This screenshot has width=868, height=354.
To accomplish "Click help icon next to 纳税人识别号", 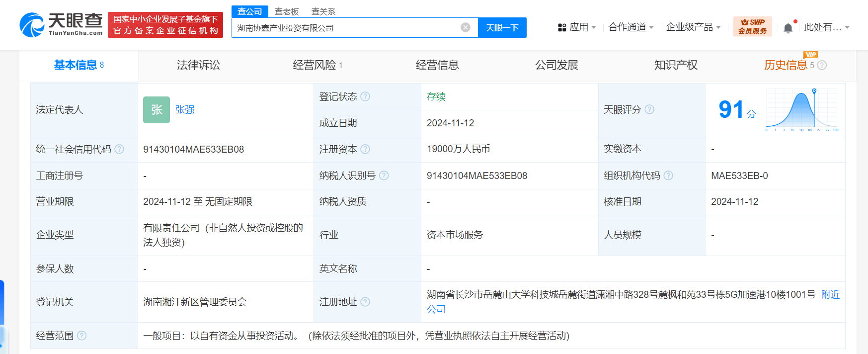I will [384, 176].
